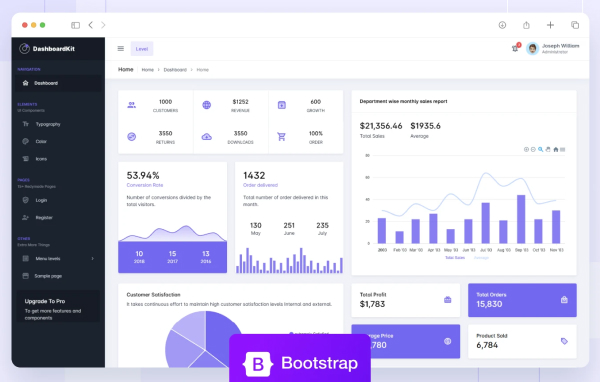Toggle the Total Sales legend series

455,258
